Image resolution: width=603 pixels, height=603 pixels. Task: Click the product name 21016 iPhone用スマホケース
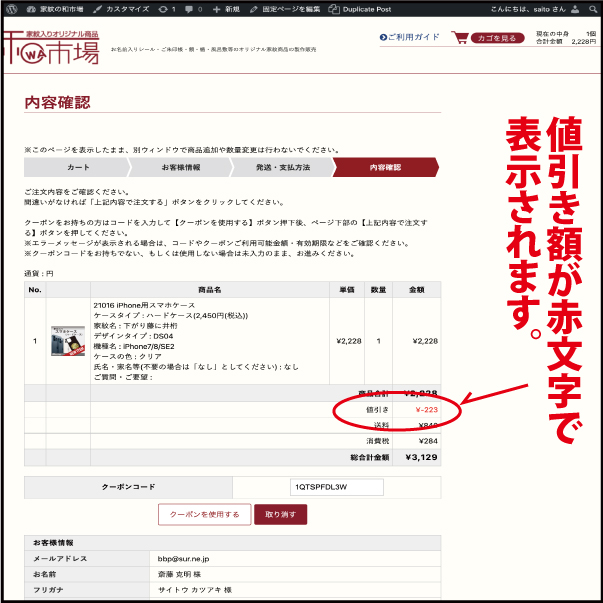144,305
